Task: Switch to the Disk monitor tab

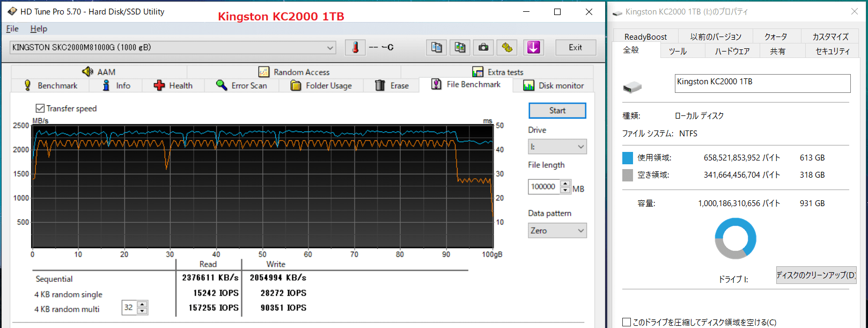Action: (553, 85)
